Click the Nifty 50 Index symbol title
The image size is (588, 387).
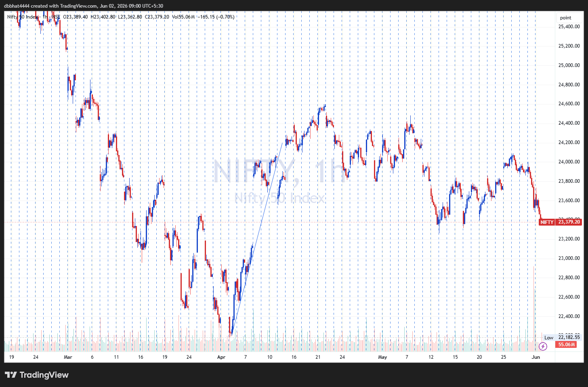[23, 17]
